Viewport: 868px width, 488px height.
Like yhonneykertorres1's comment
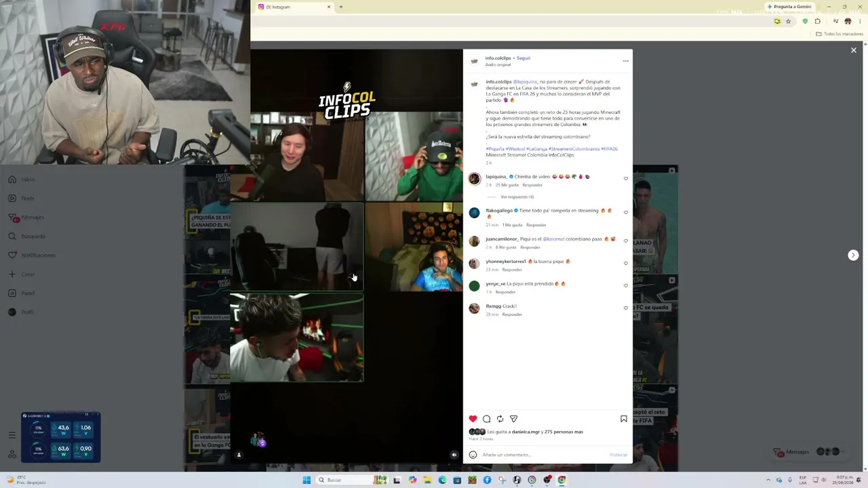click(x=626, y=264)
